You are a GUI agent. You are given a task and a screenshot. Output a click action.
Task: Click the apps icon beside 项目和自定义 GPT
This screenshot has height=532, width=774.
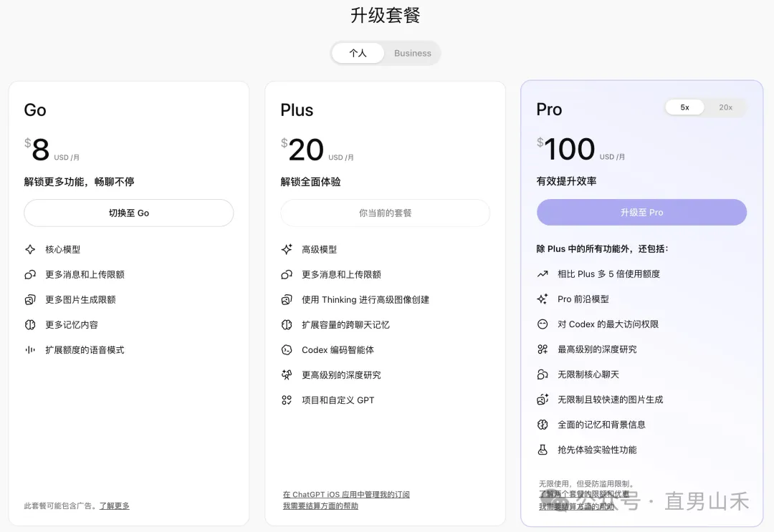coord(287,400)
